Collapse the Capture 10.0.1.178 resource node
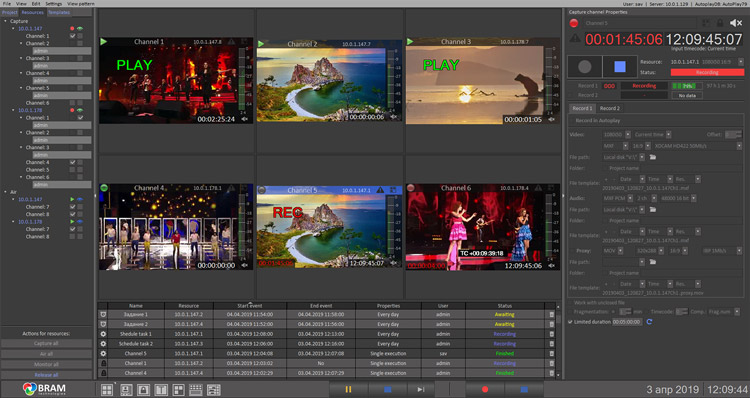The height and width of the screenshot is (398, 750). tap(13, 110)
